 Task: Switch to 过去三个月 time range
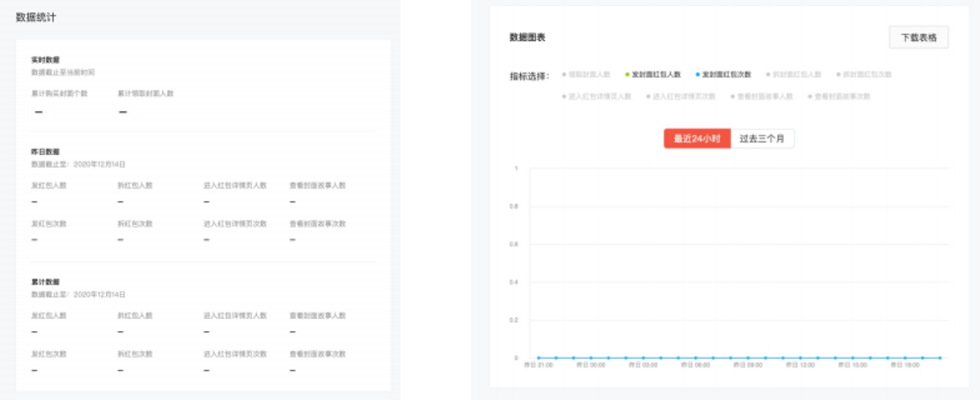click(x=762, y=139)
